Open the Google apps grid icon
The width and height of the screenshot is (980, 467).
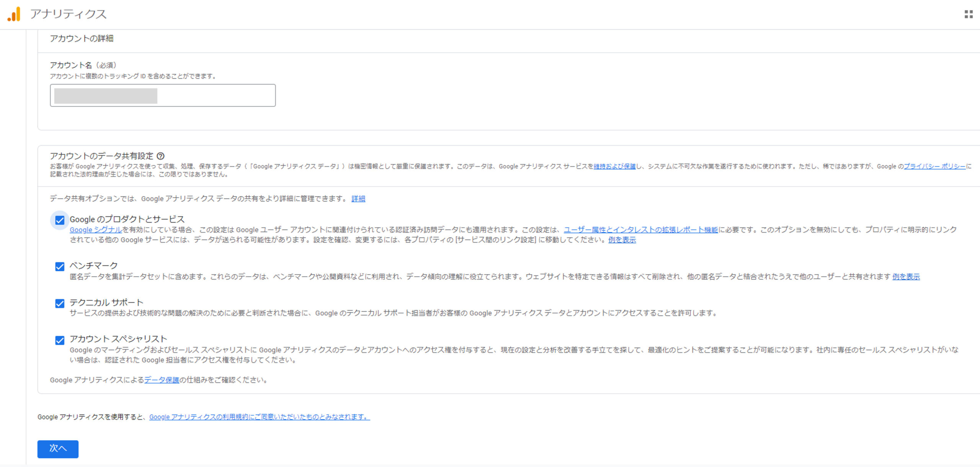[x=969, y=14]
